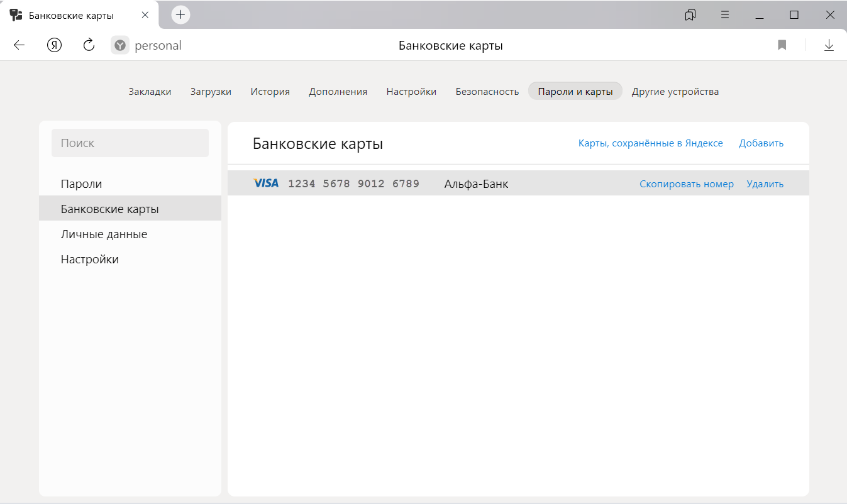Image resolution: width=847 pixels, height=504 pixels.
Task: Open the Дополнения section
Action: [338, 91]
